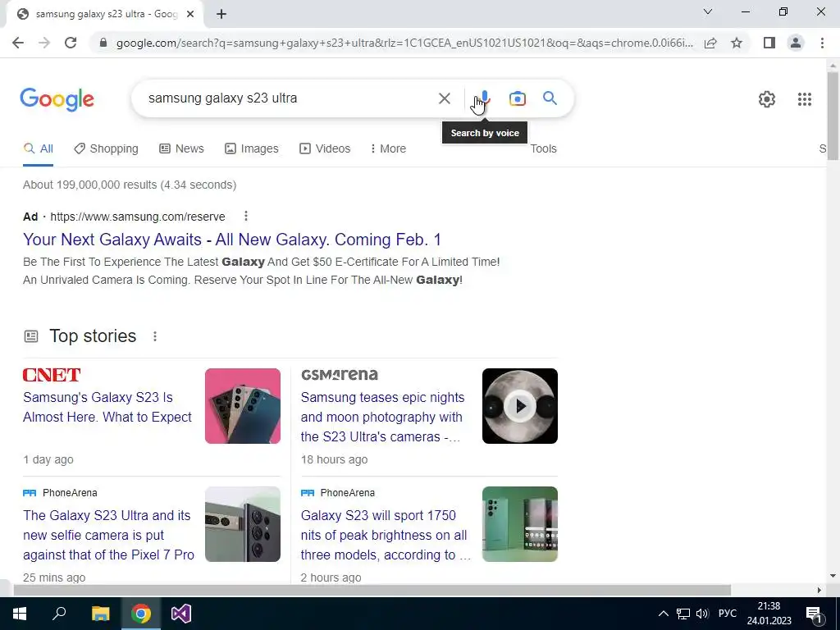This screenshot has height=630, width=840.
Task: Open PhoneArena story about 1750 nits brightness
Action: coord(386,535)
